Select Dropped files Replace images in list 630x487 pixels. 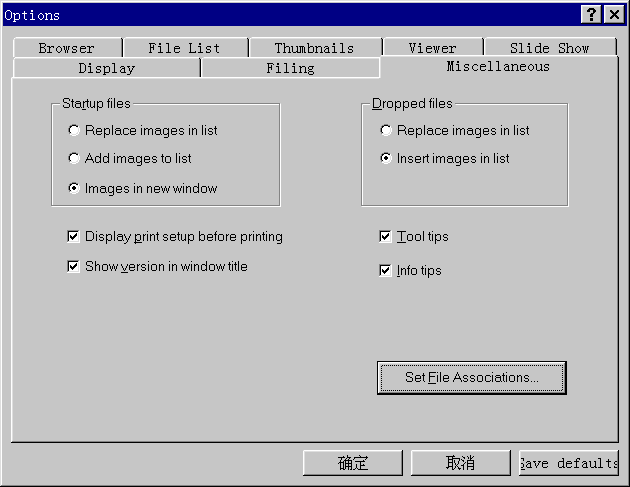386,130
